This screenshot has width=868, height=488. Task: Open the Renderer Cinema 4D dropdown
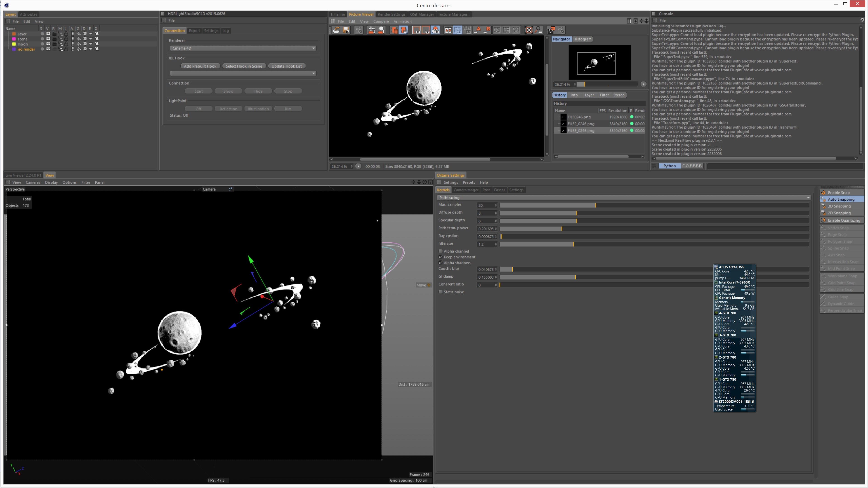click(x=243, y=48)
